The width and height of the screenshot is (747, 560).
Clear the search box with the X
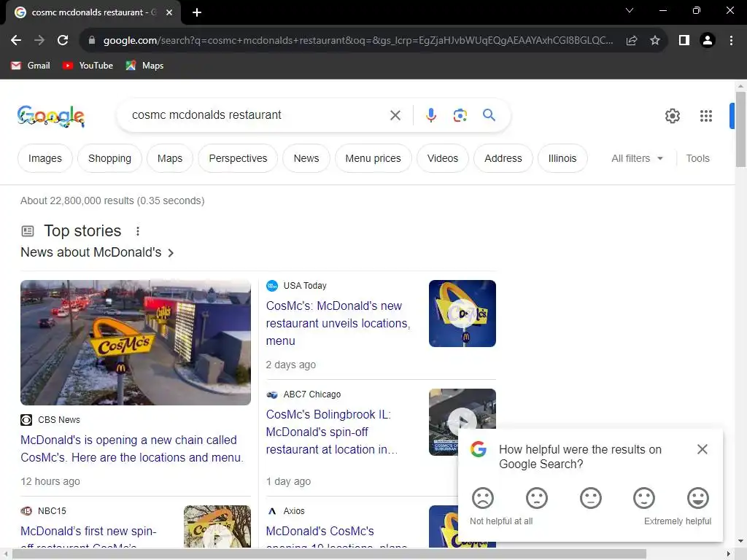[395, 115]
